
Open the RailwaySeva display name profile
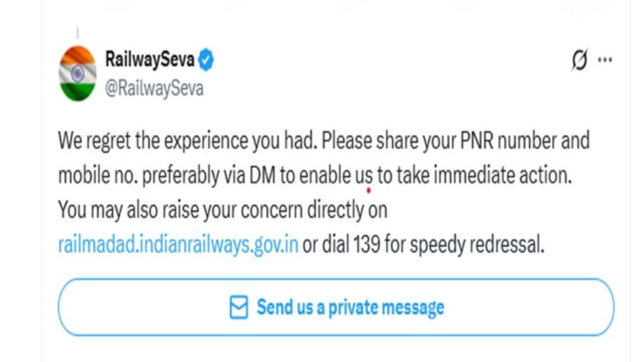pos(149,60)
